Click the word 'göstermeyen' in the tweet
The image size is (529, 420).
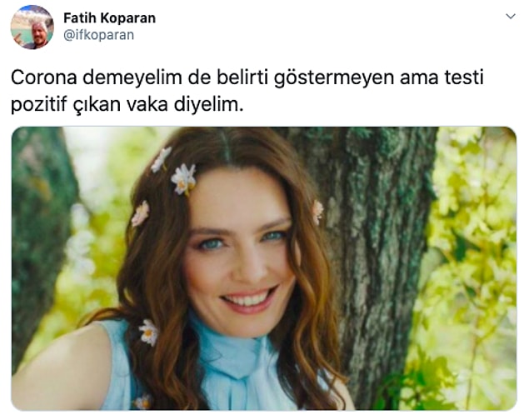[x=334, y=78]
